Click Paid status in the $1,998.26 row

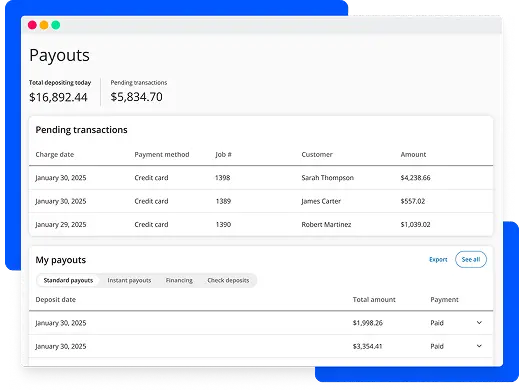click(x=437, y=323)
